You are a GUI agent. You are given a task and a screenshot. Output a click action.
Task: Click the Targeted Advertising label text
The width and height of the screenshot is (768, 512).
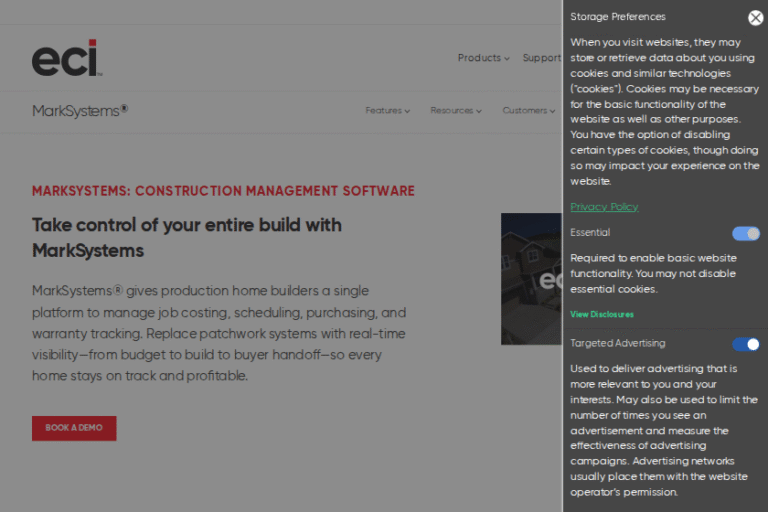click(x=617, y=343)
